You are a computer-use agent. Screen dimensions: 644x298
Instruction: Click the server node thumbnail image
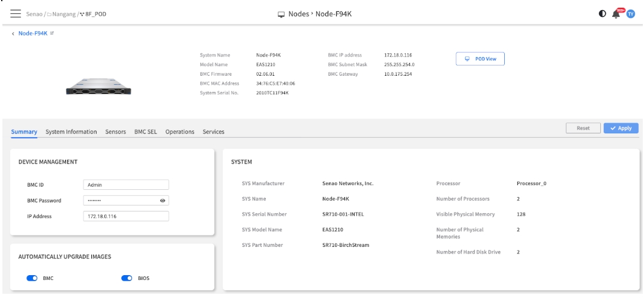pos(100,90)
